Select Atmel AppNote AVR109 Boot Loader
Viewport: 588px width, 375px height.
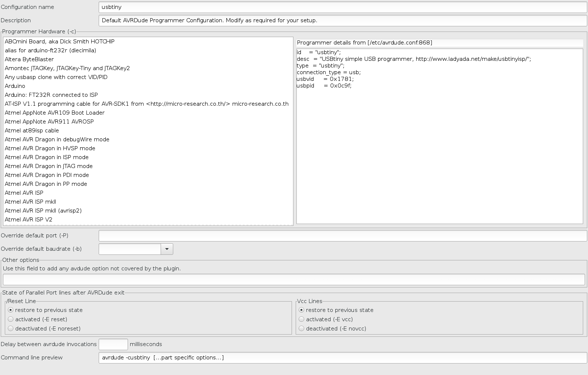click(148, 113)
